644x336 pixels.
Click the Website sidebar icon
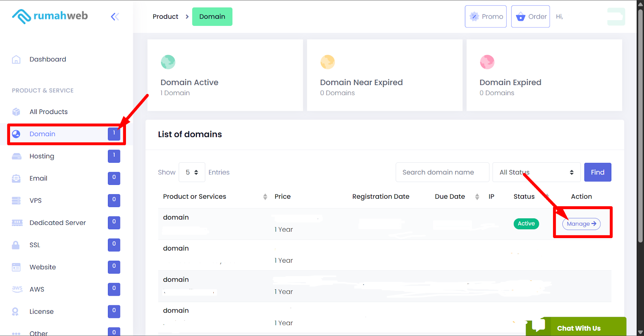click(16, 267)
